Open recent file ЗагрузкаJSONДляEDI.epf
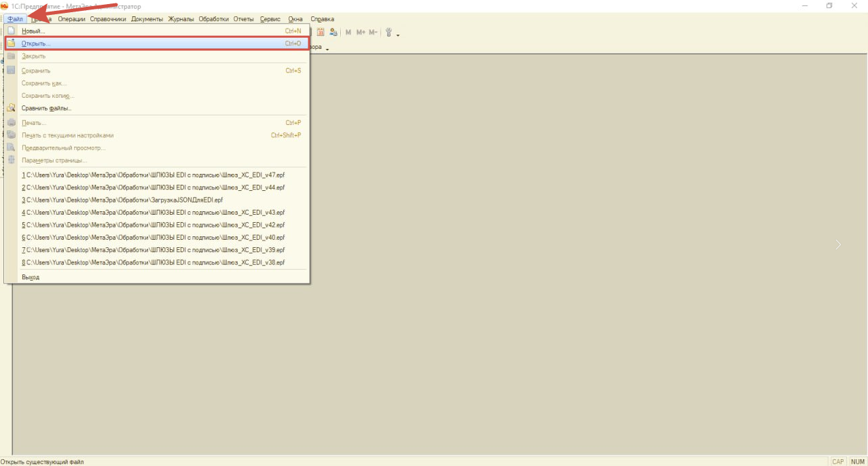Image resolution: width=868 pixels, height=466 pixels. tap(122, 200)
